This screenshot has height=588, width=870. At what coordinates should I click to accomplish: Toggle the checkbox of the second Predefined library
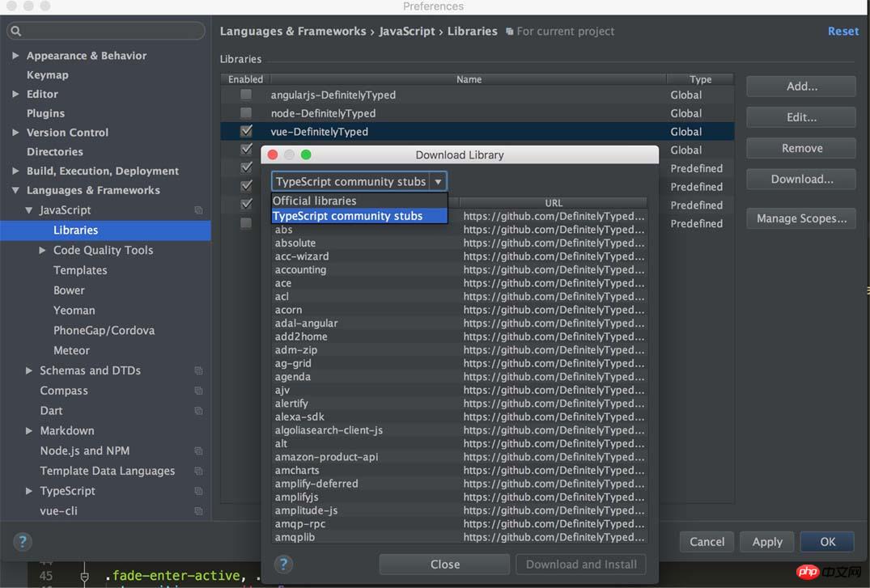click(246, 186)
